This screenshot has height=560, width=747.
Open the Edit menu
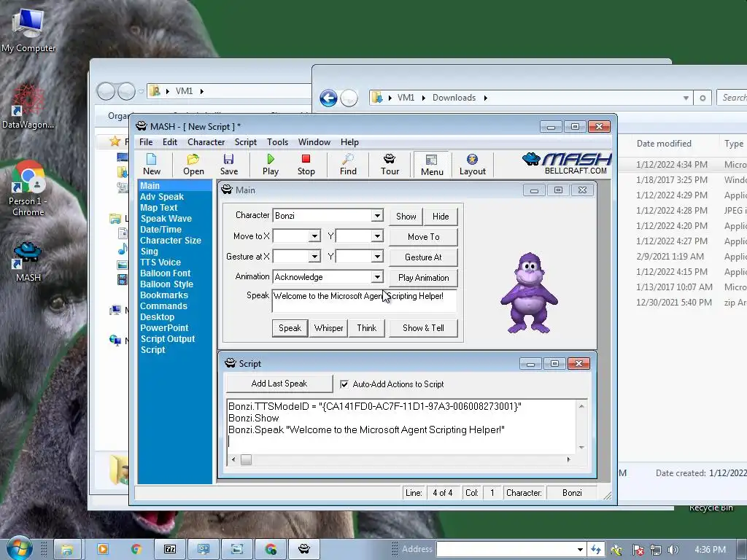click(x=169, y=142)
